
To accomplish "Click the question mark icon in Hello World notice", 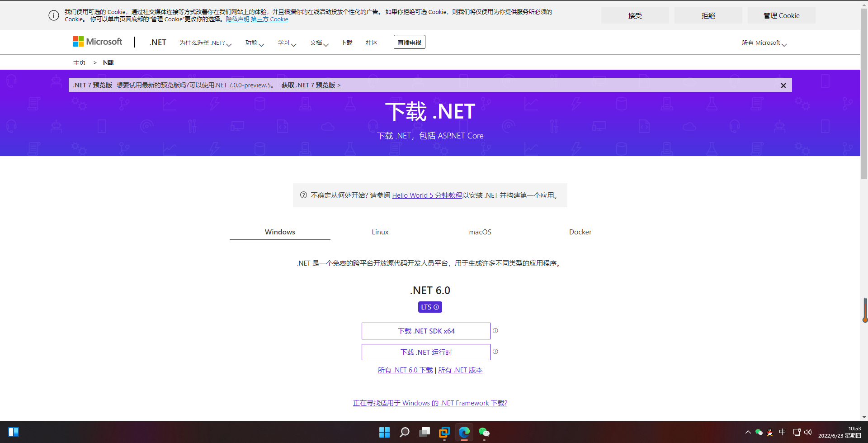I will pos(303,195).
